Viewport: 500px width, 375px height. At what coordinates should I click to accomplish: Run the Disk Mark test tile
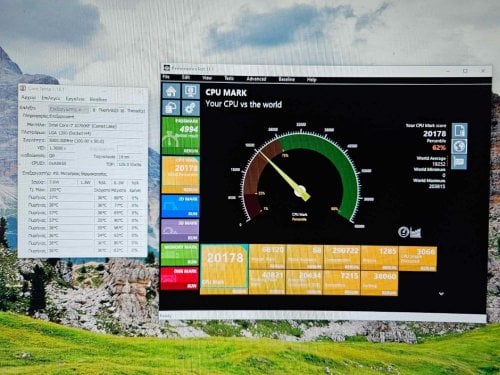(x=180, y=278)
